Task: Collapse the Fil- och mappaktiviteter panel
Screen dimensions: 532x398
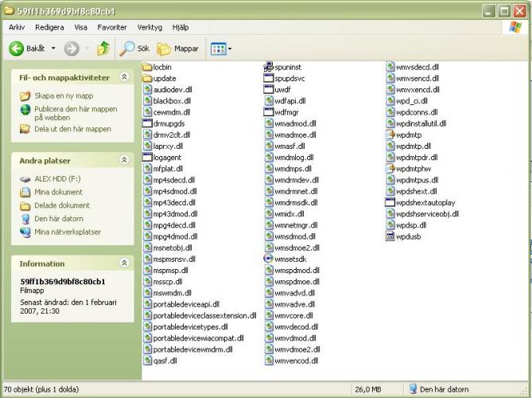Action: pyautogui.click(x=124, y=78)
